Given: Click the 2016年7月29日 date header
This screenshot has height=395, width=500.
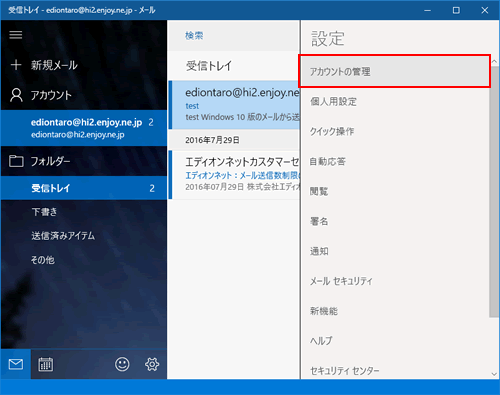Looking at the screenshot, I should click(212, 140).
